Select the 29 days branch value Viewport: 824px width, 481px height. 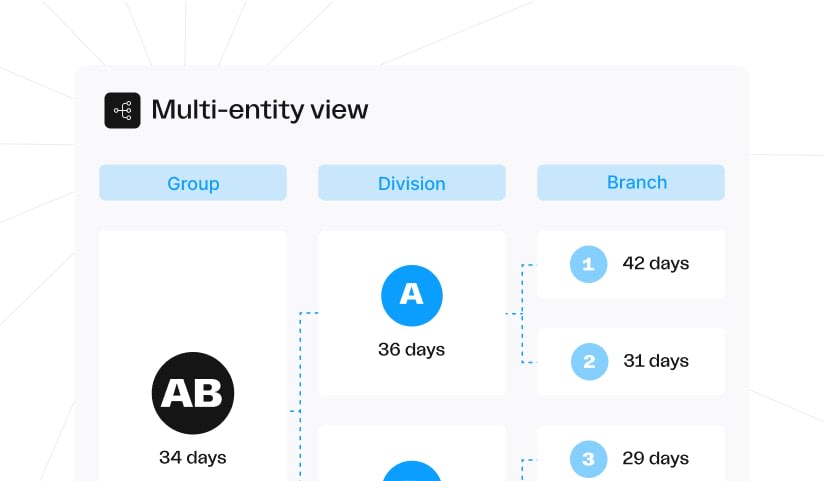click(656, 458)
